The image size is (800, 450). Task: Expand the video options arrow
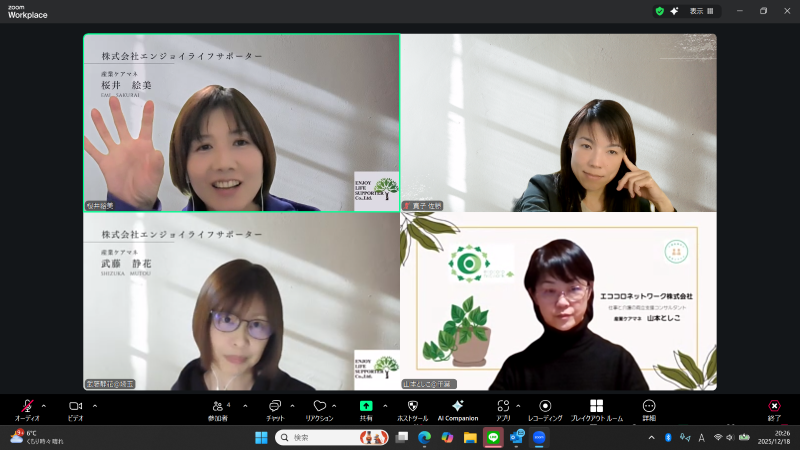tap(95, 406)
